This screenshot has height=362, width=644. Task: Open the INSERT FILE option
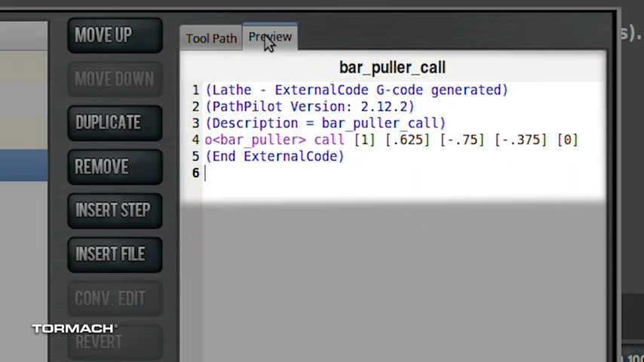114,254
